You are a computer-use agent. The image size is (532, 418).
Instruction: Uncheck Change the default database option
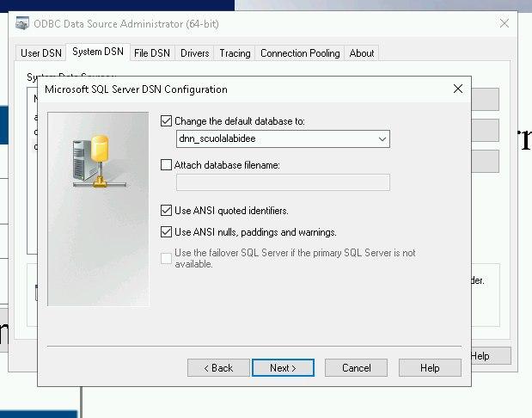pyautogui.click(x=167, y=121)
